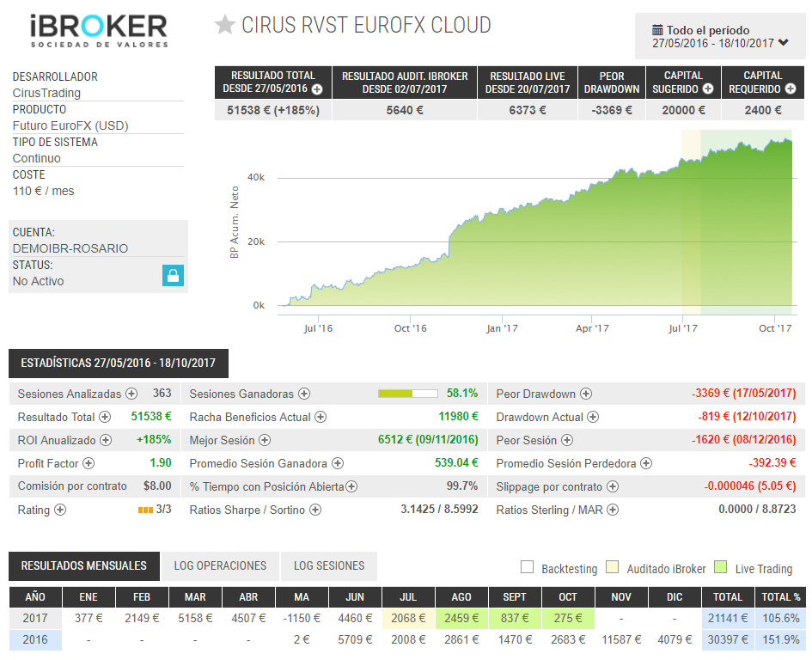Click the DEMOIBR-ROSARIO account name
812x660 pixels.
click(70, 248)
